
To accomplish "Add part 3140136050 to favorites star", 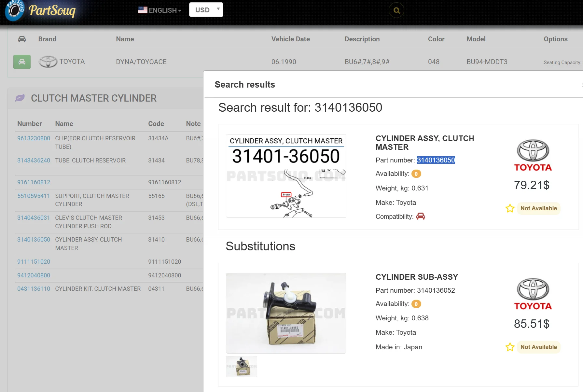I will pyautogui.click(x=510, y=208).
